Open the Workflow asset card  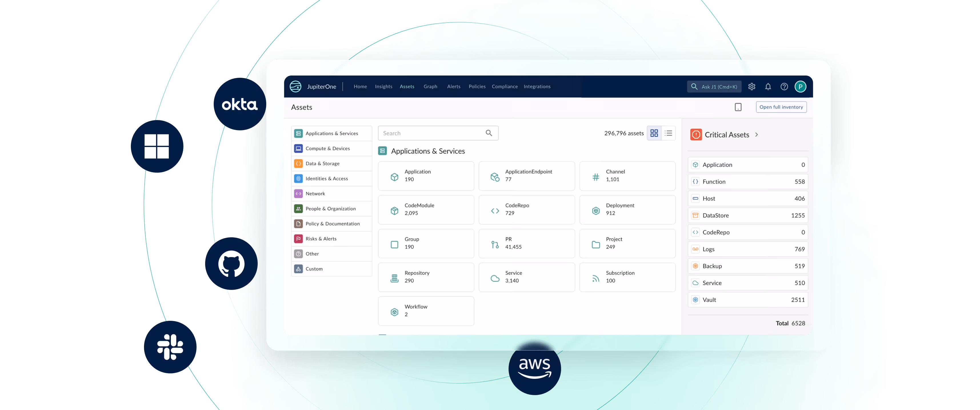(x=426, y=311)
